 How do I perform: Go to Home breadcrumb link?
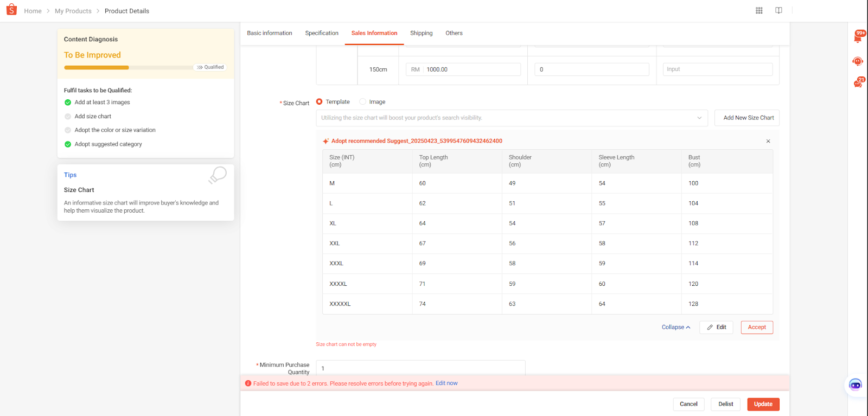33,11
